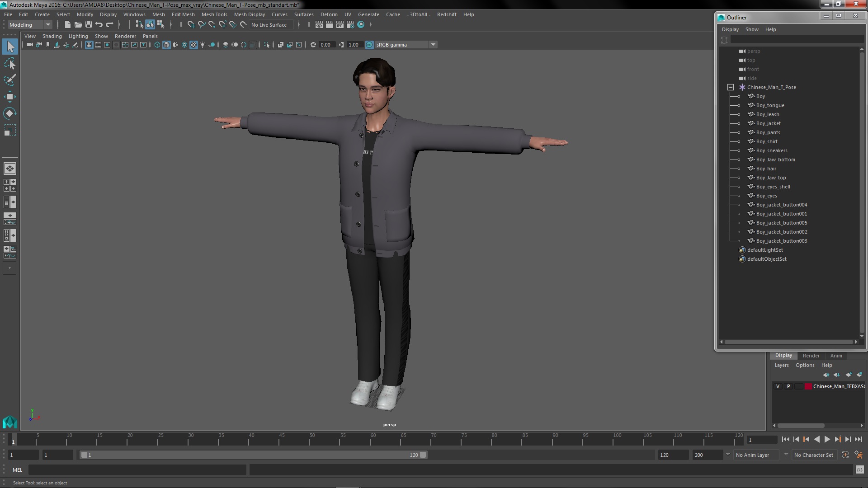The image size is (868, 488).
Task: Toggle use all lights in viewport
Action: 203,45
